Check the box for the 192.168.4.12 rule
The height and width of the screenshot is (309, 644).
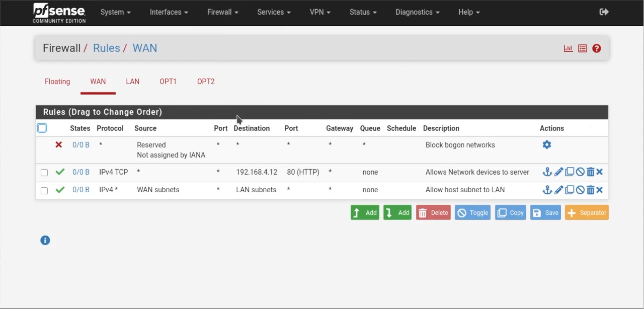click(x=44, y=173)
